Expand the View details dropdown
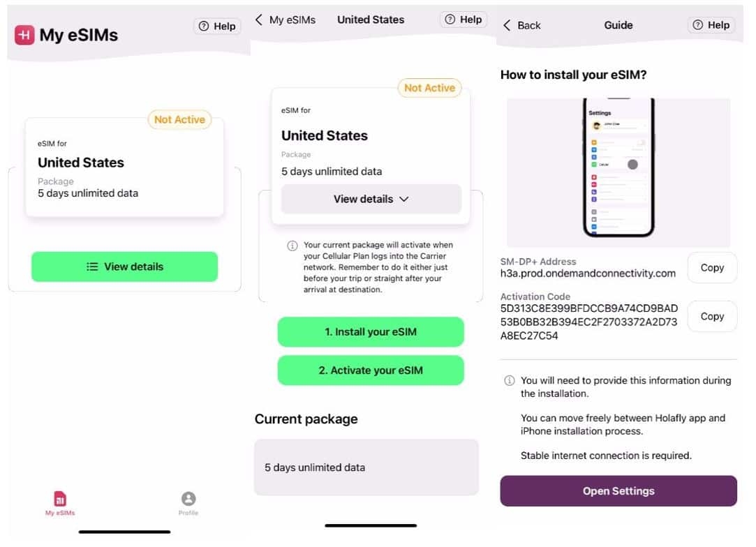Viewport: 756px width, 547px height. pos(371,200)
